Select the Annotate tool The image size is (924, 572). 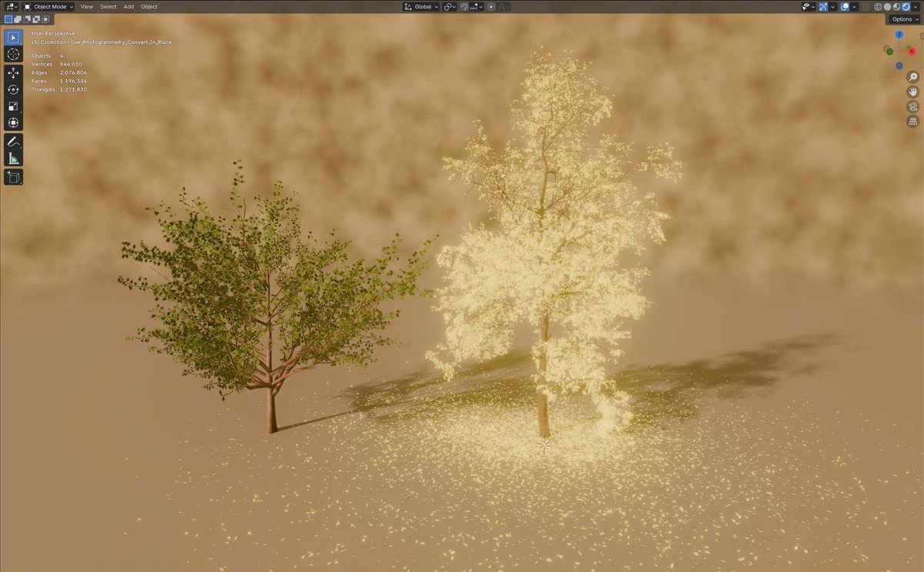tap(12, 141)
